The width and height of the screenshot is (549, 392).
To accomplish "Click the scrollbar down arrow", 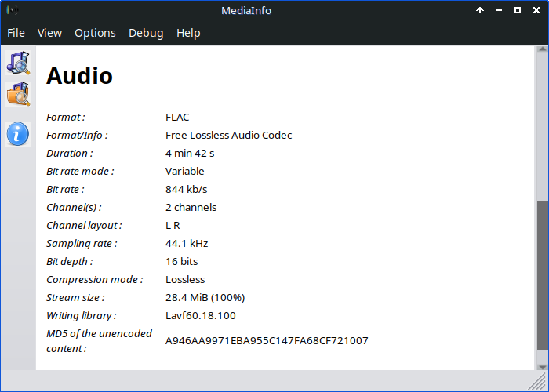I will [543, 367].
